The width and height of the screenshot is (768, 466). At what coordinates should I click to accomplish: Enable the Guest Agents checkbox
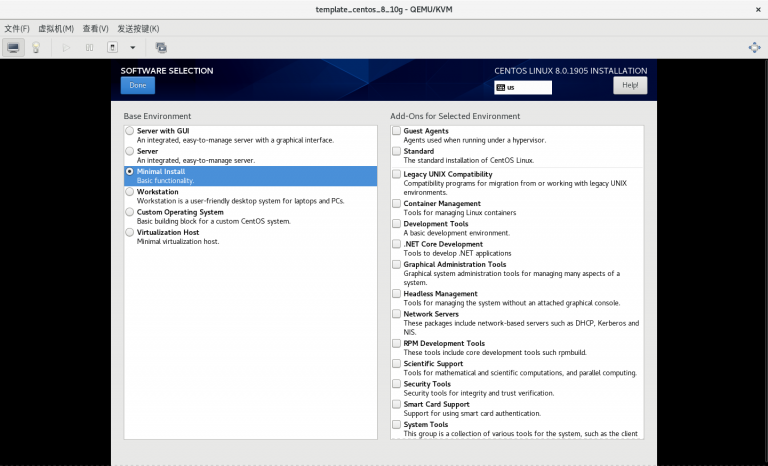tap(396, 131)
